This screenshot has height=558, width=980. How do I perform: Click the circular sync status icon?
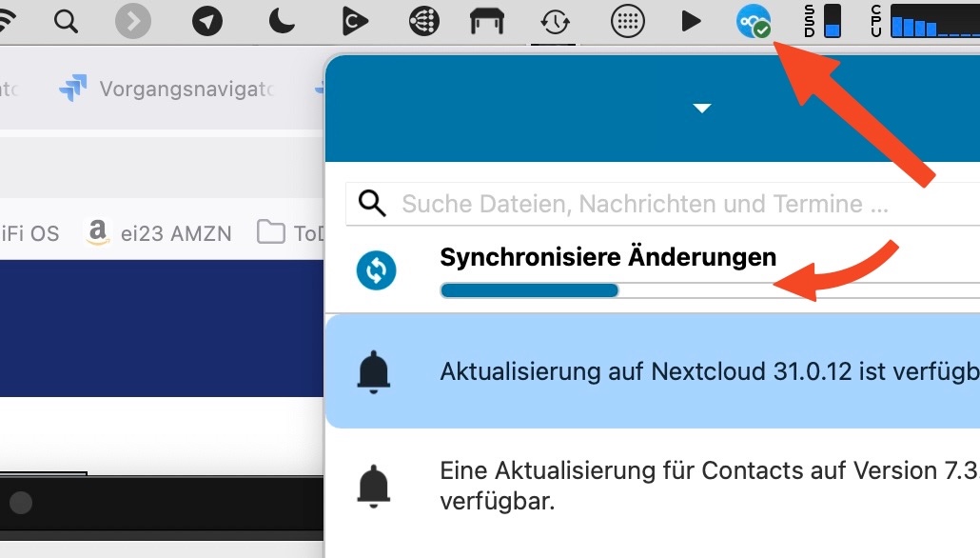point(376,271)
